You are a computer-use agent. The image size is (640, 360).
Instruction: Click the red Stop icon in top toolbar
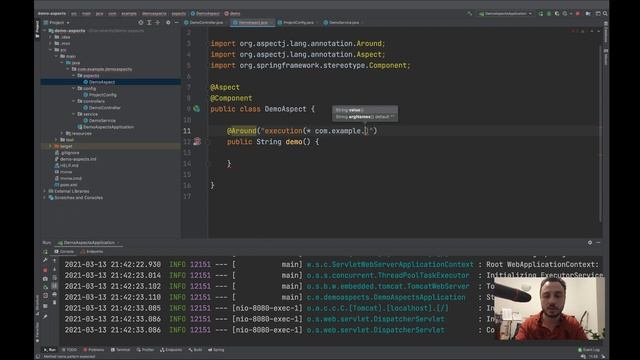tap(578, 13)
